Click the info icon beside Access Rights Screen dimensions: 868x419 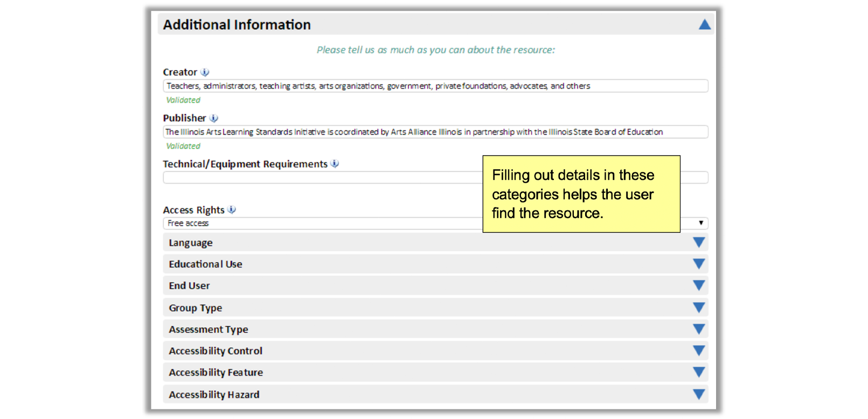232,210
